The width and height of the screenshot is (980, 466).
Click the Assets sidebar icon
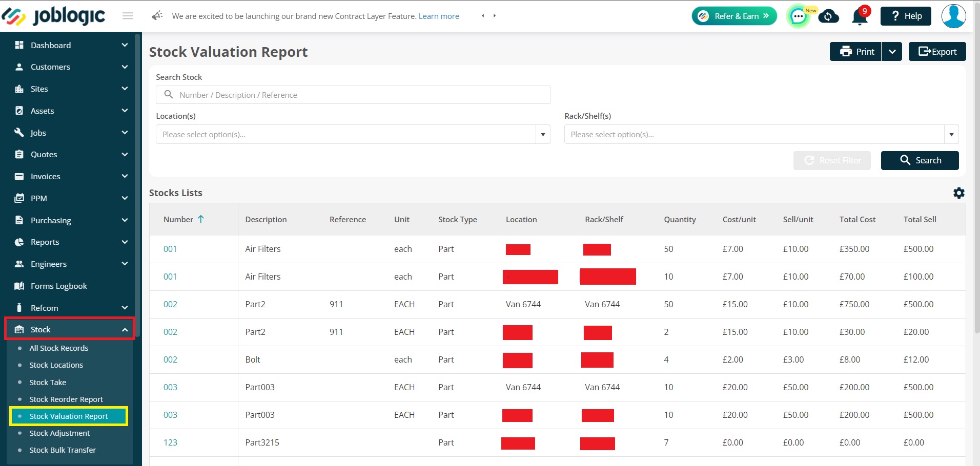pos(19,111)
